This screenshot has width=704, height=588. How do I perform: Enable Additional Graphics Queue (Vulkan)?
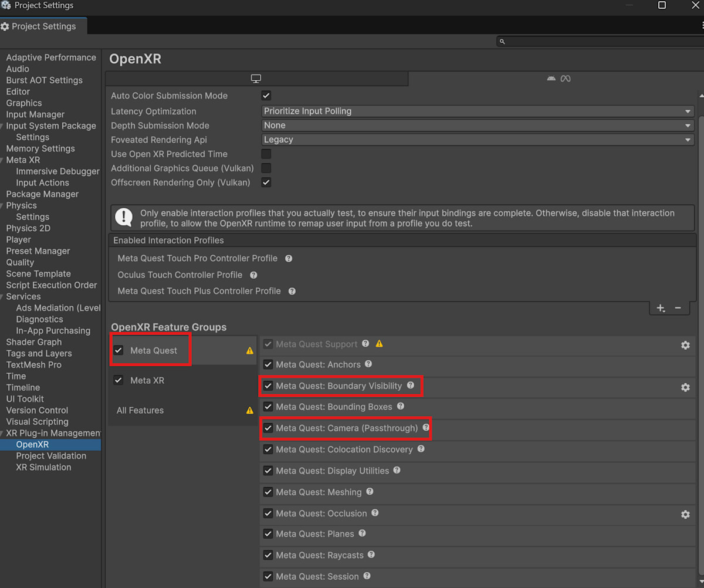point(266,168)
